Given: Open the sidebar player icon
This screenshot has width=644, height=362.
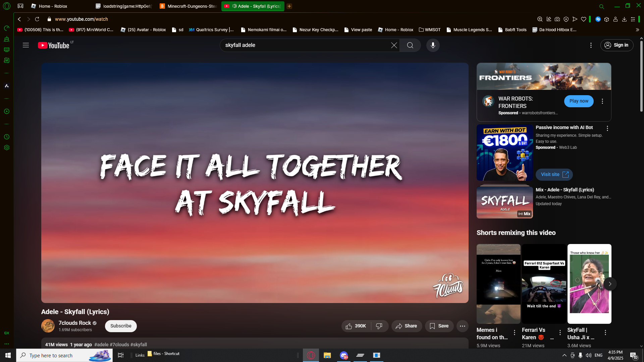Looking at the screenshot, I should (7, 111).
